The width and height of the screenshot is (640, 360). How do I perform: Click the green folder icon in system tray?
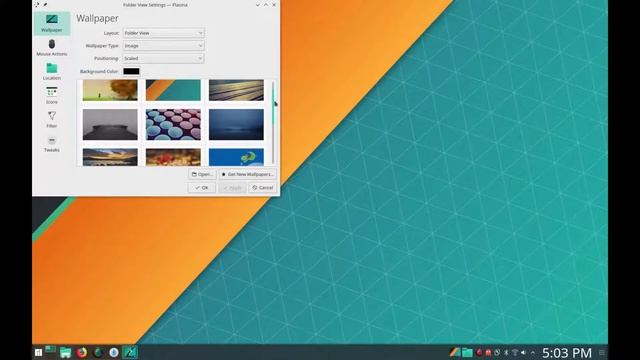click(x=467, y=352)
